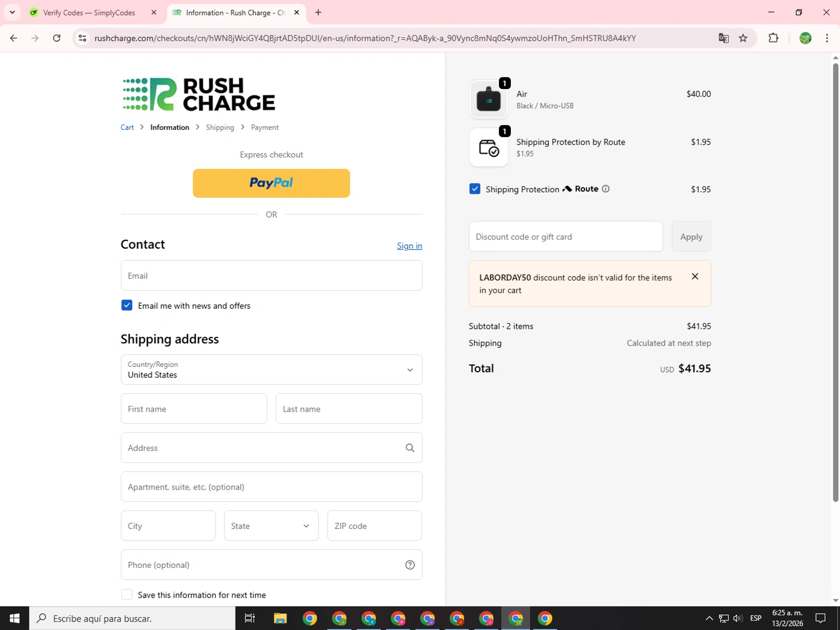Click the Apartment, suite, etc. field
Viewport: 840px width, 630px height.
pyautogui.click(x=272, y=487)
